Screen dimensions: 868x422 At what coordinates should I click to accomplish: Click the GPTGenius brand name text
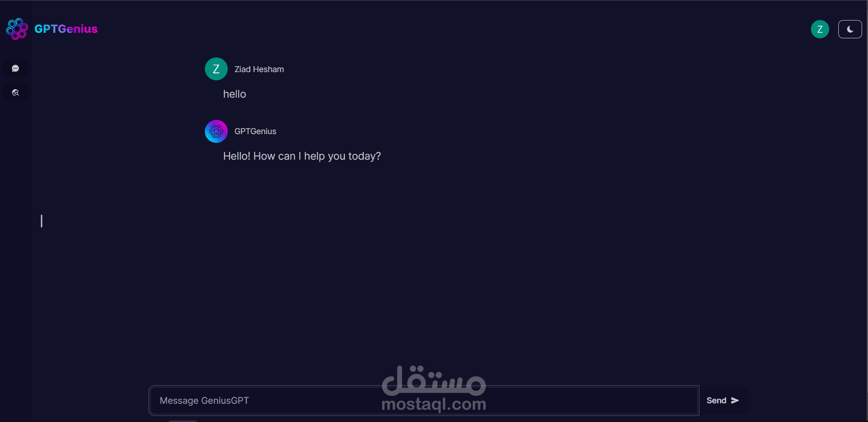click(66, 29)
